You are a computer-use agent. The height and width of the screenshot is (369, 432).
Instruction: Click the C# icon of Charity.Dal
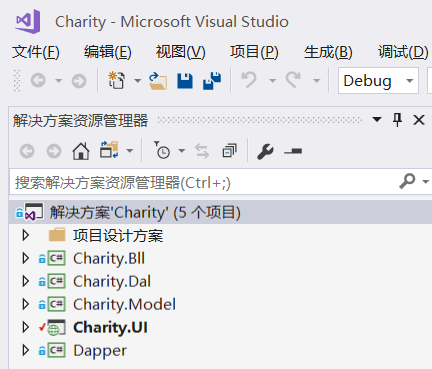click(x=56, y=281)
